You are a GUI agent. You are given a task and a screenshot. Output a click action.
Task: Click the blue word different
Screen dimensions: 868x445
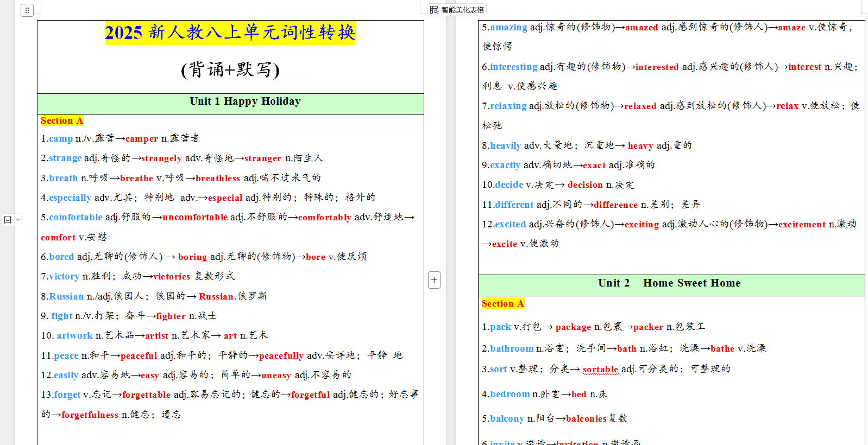pos(514,205)
